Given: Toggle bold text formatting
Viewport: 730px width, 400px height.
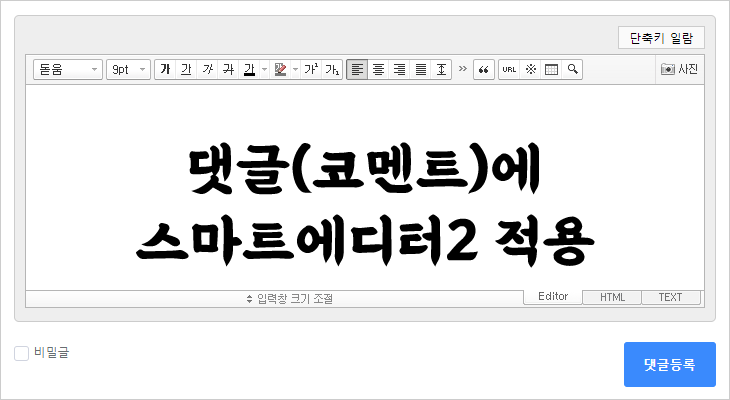Looking at the screenshot, I should pos(165,70).
